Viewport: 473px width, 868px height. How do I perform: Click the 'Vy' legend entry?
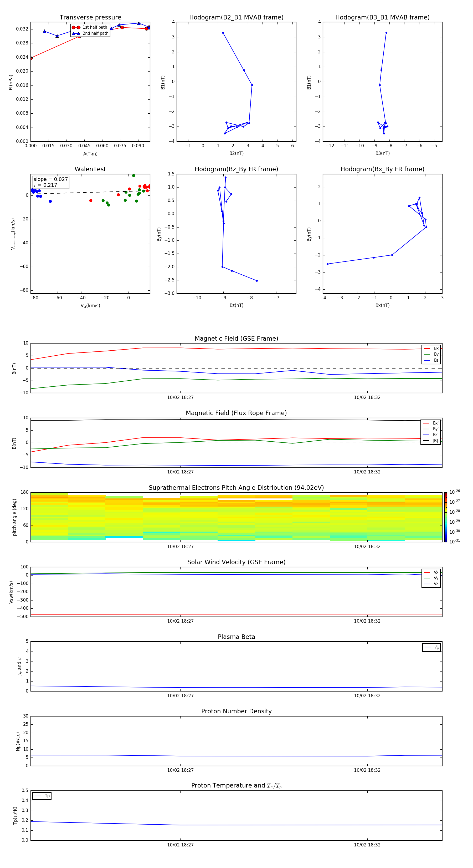coord(431,578)
